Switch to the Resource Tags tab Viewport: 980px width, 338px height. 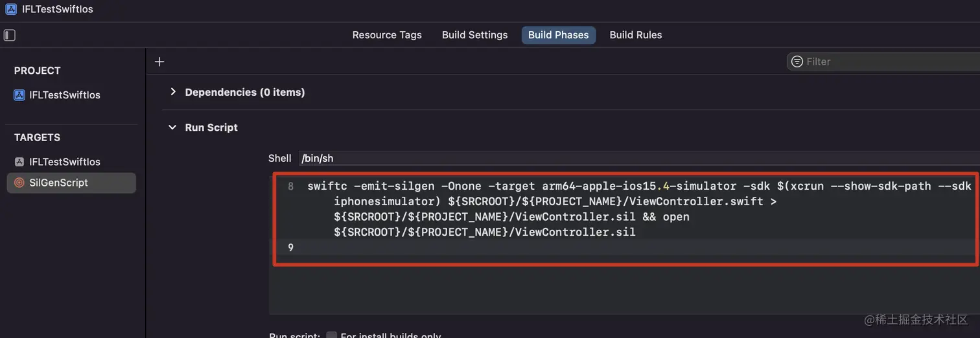coord(387,35)
